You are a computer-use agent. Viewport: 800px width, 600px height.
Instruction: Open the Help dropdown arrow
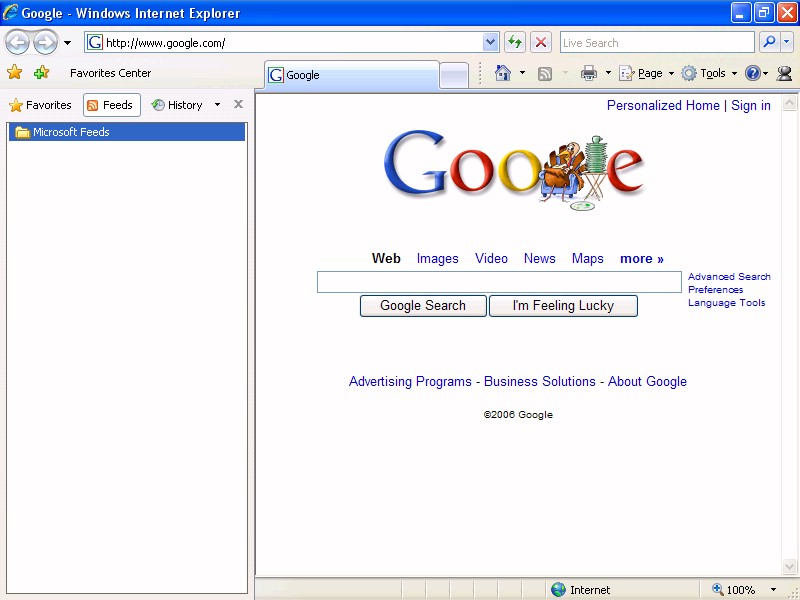(x=765, y=73)
